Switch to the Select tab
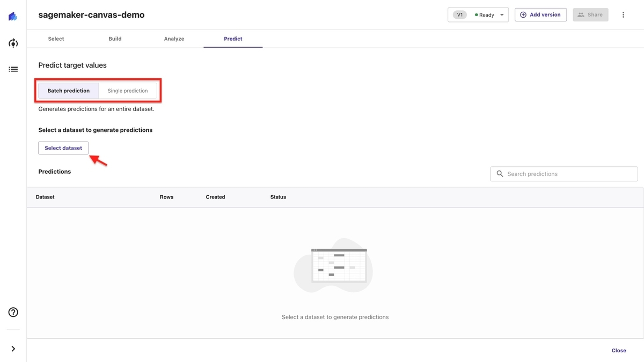This screenshot has width=644, height=362. (x=56, y=39)
